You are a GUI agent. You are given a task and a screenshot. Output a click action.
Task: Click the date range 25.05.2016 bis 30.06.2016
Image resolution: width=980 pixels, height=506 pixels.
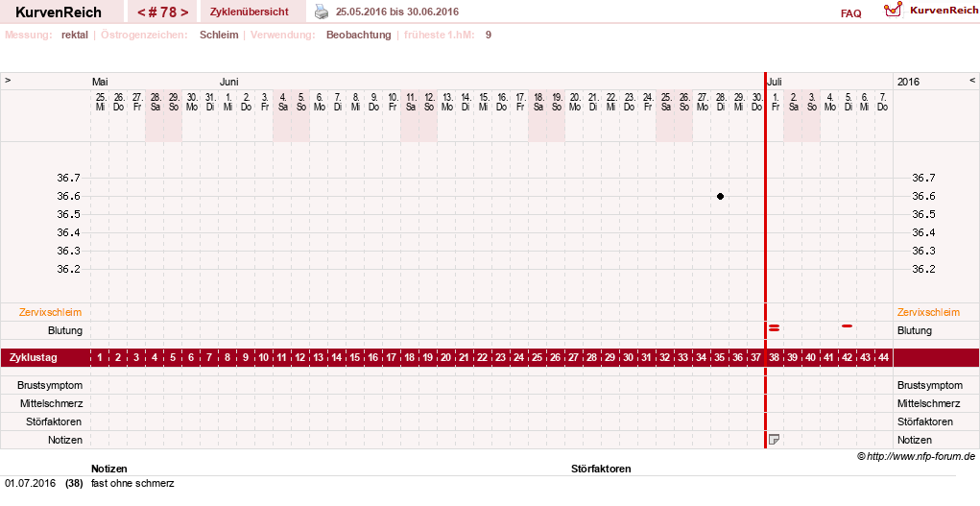pos(396,12)
